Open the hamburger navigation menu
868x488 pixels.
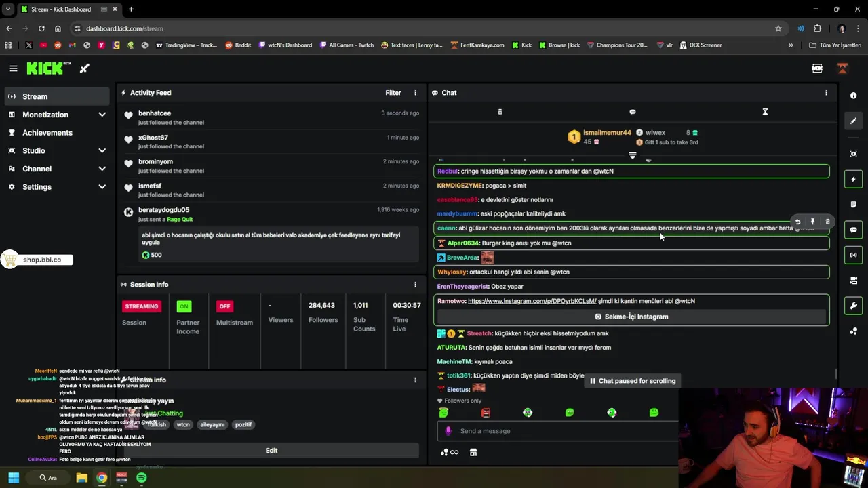[x=13, y=68]
